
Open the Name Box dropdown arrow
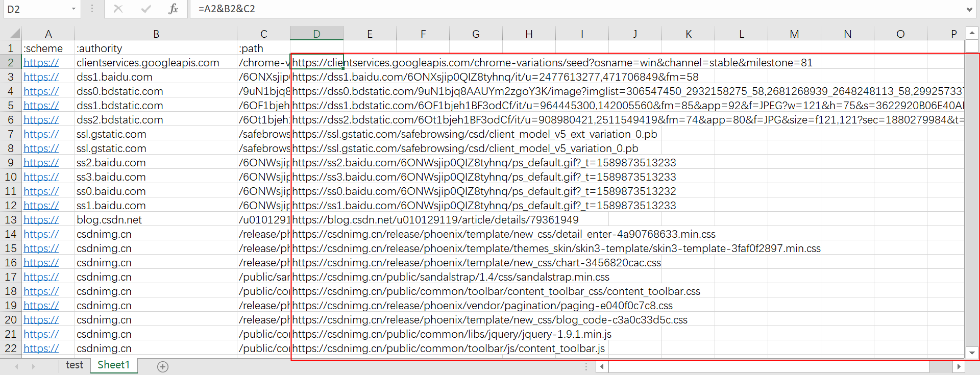point(73,9)
